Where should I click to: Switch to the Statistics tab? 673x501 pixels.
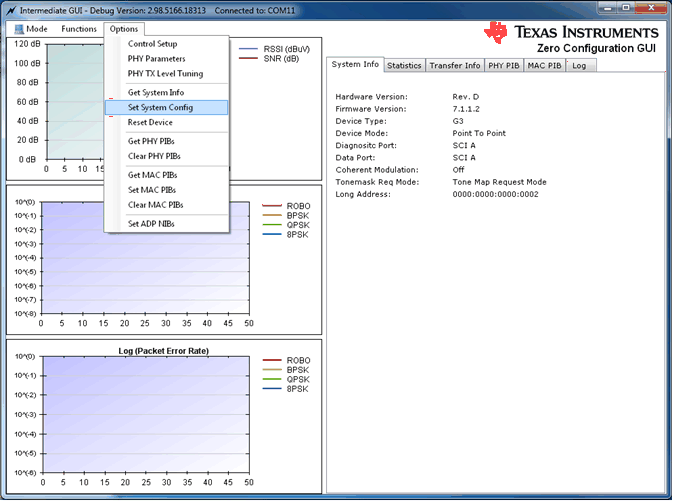point(404,65)
